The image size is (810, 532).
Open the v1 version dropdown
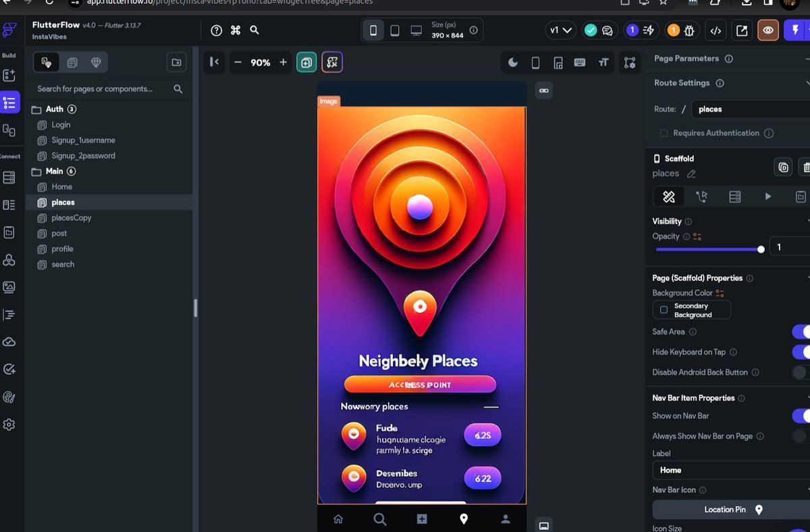click(x=560, y=30)
